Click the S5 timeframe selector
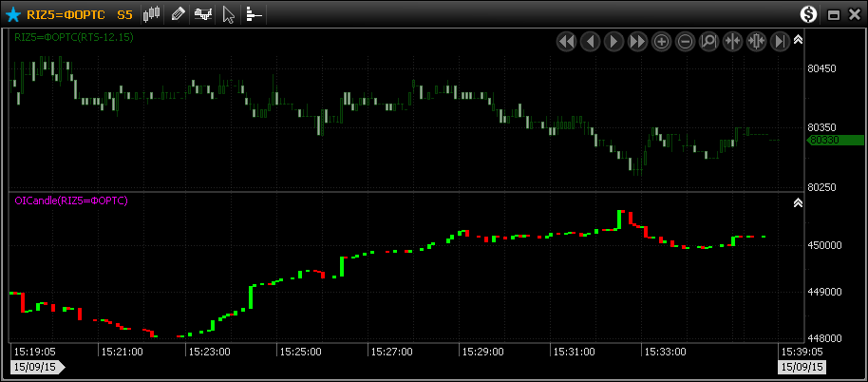Viewport: 868px width, 382px height. [124, 14]
